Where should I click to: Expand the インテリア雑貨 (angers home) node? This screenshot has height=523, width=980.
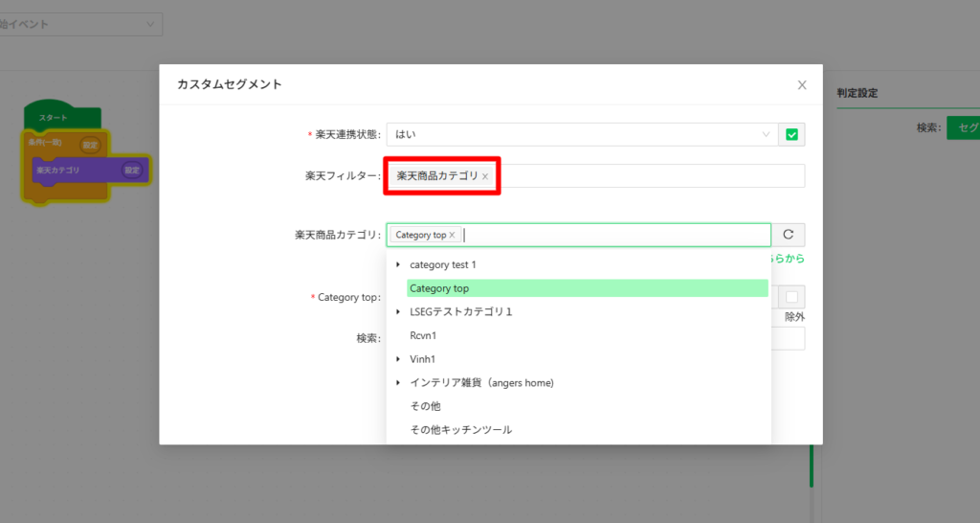click(397, 383)
